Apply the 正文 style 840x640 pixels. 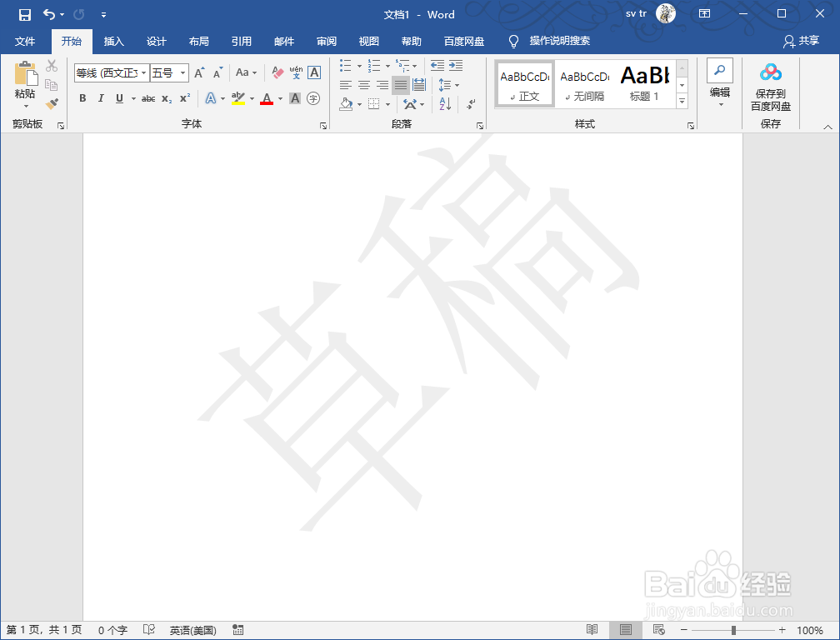point(524,85)
